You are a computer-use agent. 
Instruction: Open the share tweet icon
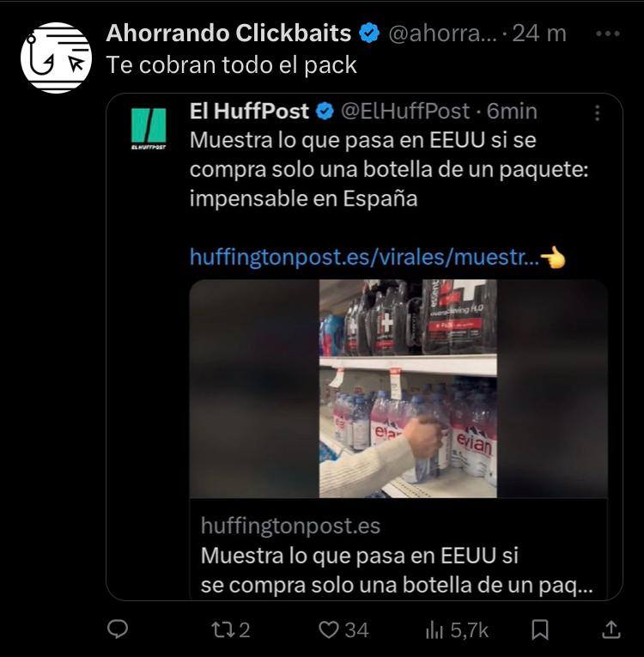click(611, 630)
